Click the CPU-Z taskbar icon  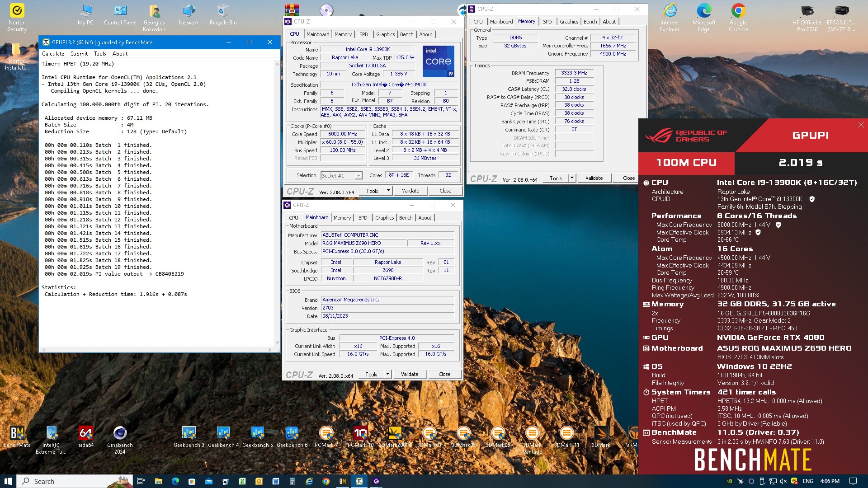pyautogui.click(x=376, y=481)
